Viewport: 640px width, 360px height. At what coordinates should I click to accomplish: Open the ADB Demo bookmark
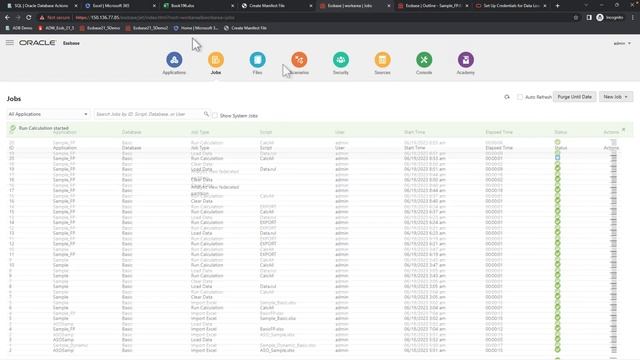(19, 28)
